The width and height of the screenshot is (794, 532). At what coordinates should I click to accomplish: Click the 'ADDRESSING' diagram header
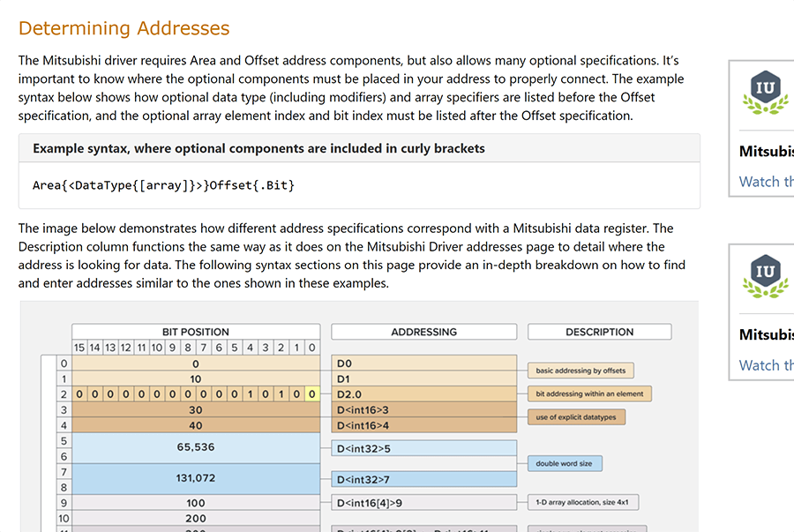coord(423,332)
